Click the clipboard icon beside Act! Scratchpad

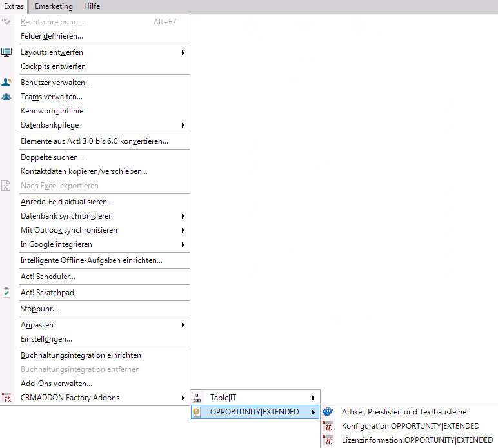coord(6,293)
